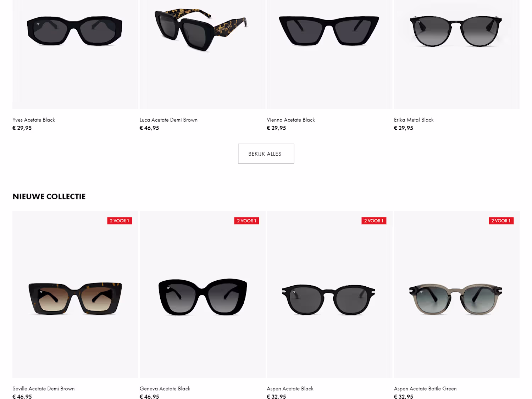Open the Yves Acetate Black sunglasses image
Screen dimensions: 532x399
click(x=75, y=54)
